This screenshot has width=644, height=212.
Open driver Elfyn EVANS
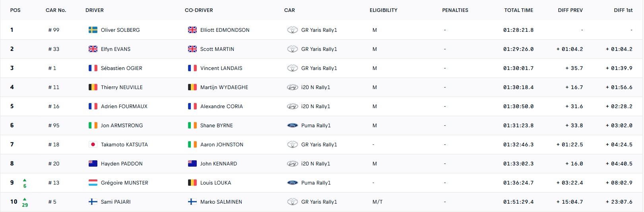(x=116, y=49)
